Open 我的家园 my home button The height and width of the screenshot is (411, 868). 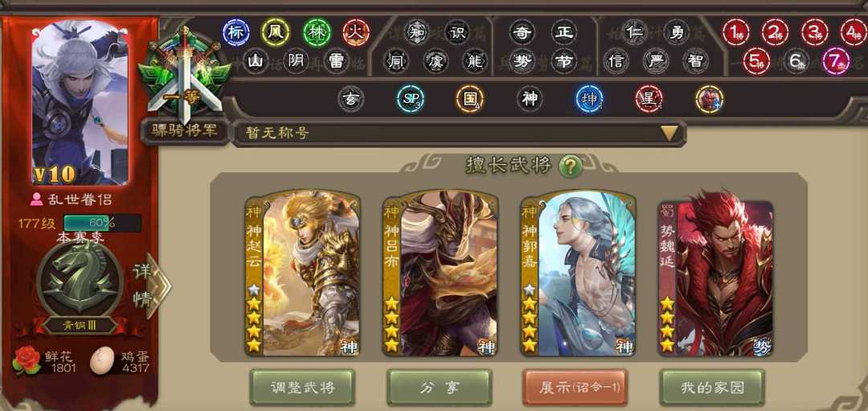(x=712, y=387)
